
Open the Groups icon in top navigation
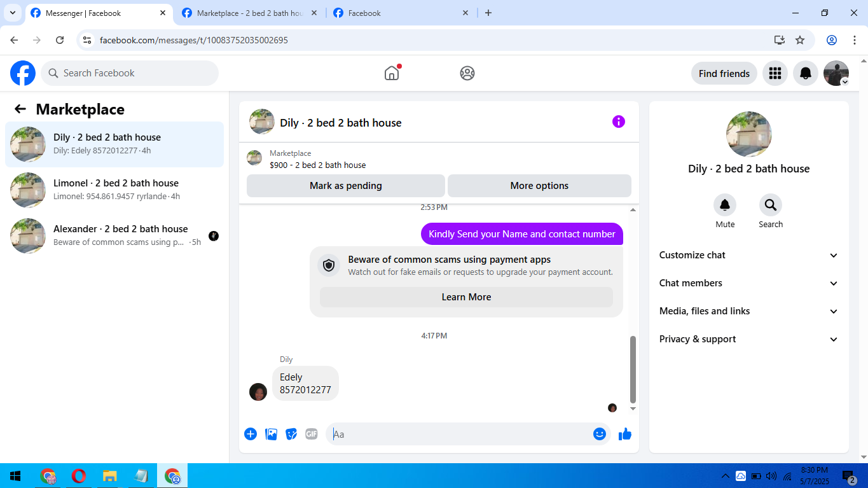click(x=467, y=73)
